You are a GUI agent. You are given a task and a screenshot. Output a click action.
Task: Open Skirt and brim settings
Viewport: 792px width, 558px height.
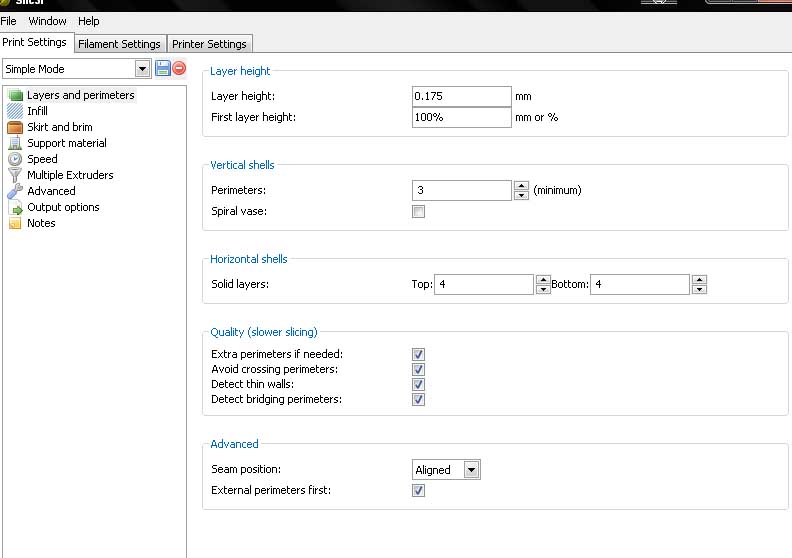(x=60, y=127)
